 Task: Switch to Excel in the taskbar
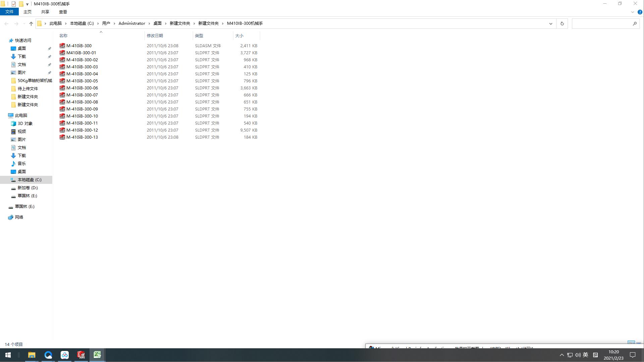(97, 355)
